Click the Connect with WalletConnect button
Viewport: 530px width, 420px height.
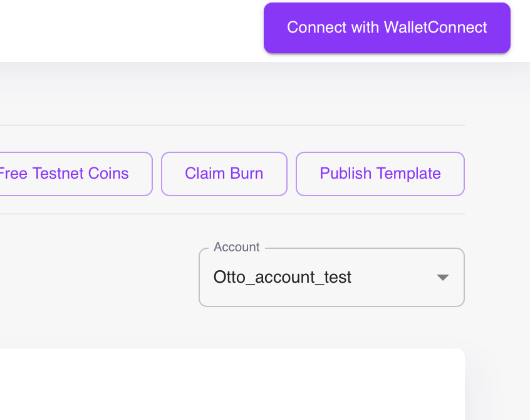point(387,28)
